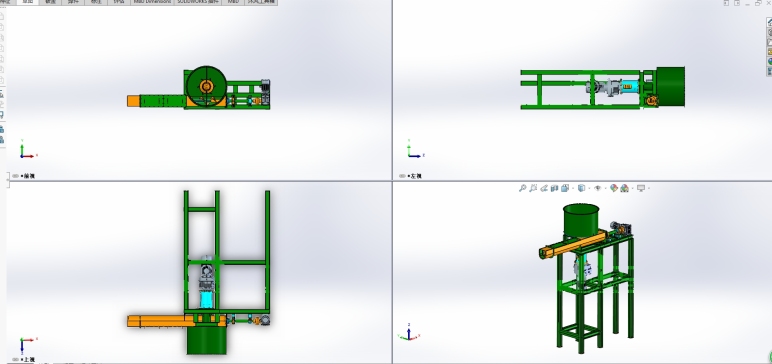Expand the View Settings dropdown arrow
This screenshot has height=364, width=772.
point(649,188)
